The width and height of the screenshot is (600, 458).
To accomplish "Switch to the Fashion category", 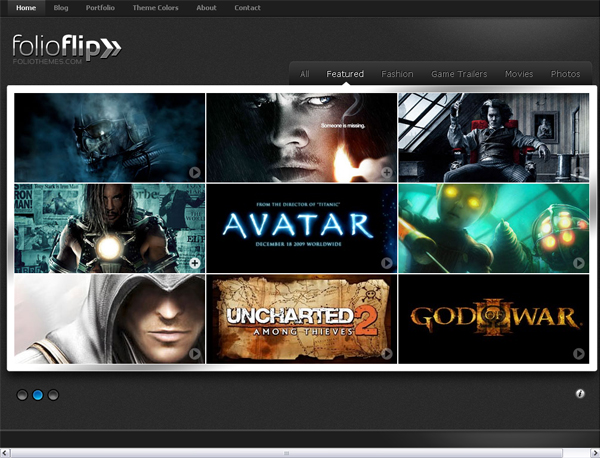I will coord(397,74).
